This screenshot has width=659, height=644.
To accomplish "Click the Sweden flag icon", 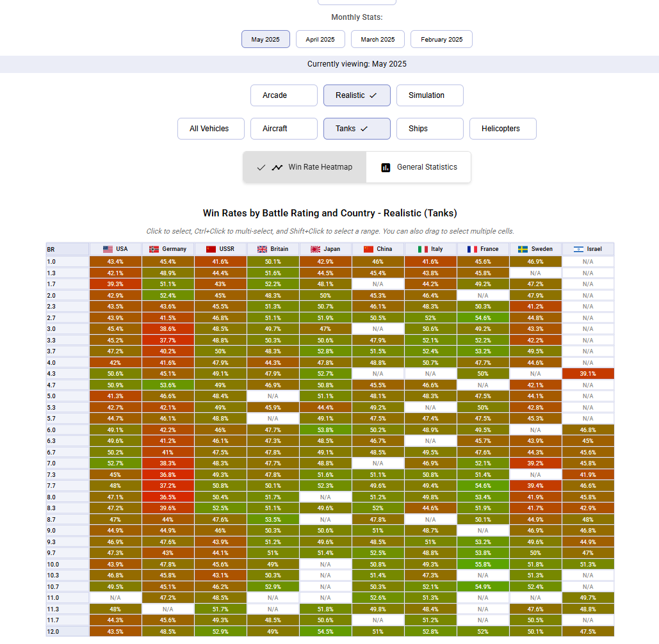I will tap(523, 249).
